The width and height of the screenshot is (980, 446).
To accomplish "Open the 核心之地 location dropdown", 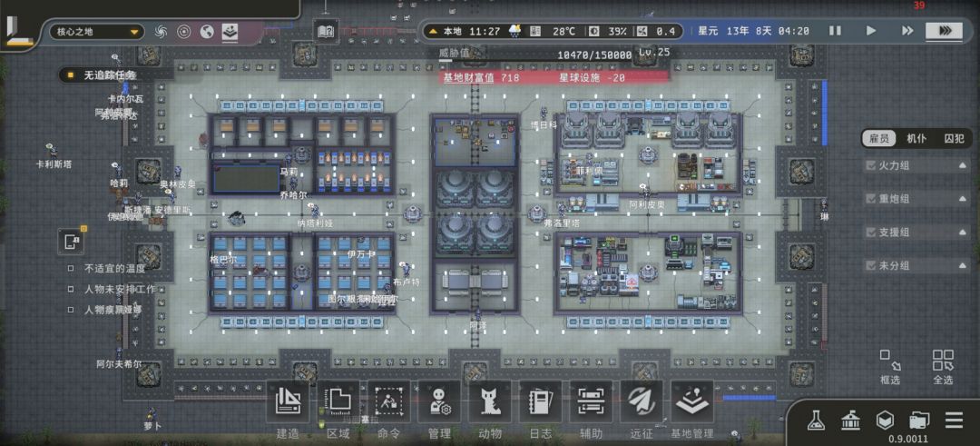I will pyautogui.click(x=97, y=31).
